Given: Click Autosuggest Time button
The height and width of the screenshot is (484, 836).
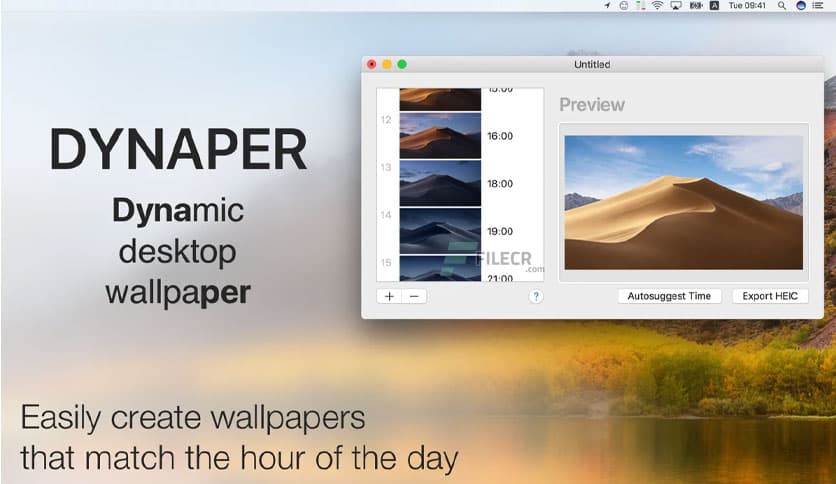Looking at the screenshot, I should (x=669, y=296).
